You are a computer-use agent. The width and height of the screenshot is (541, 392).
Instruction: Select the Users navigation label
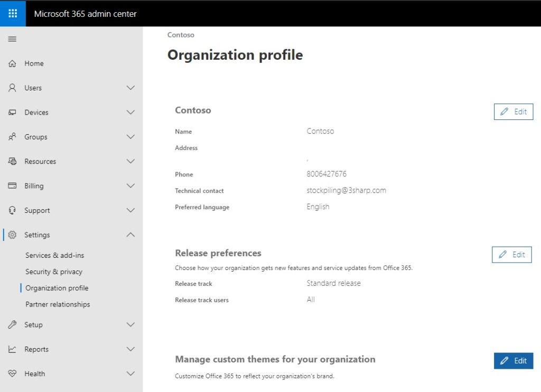(33, 88)
